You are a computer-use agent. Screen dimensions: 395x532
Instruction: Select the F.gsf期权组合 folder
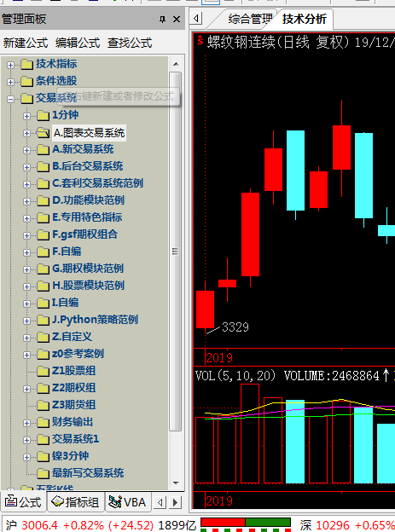pyautogui.click(x=85, y=234)
